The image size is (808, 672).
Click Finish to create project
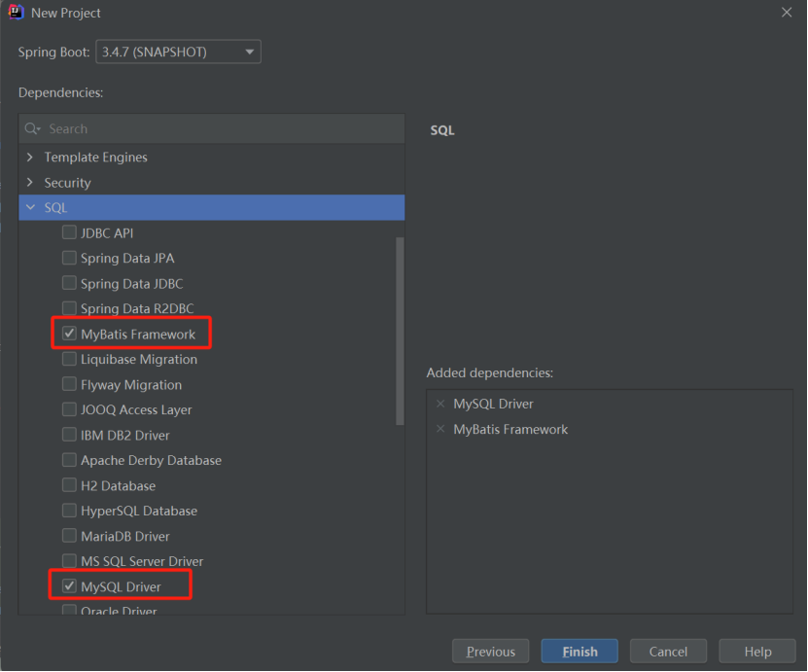(x=580, y=652)
